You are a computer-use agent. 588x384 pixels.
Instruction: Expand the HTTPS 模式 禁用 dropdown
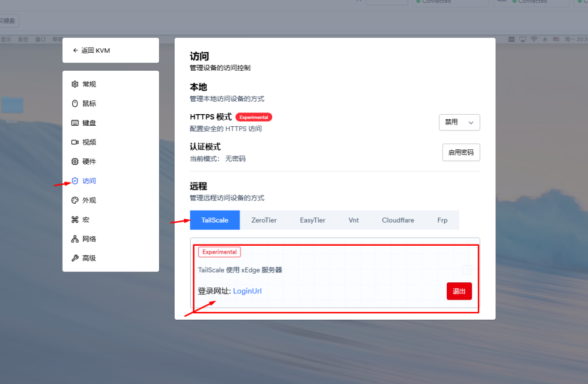point(459,122)
